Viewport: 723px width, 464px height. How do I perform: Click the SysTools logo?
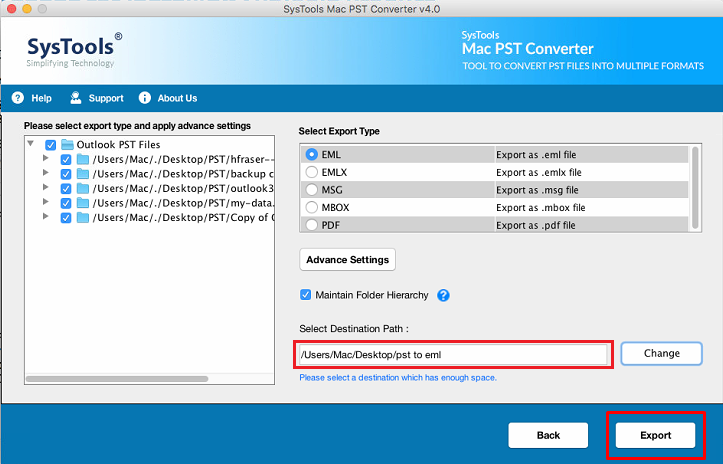[x=74, y=50]
